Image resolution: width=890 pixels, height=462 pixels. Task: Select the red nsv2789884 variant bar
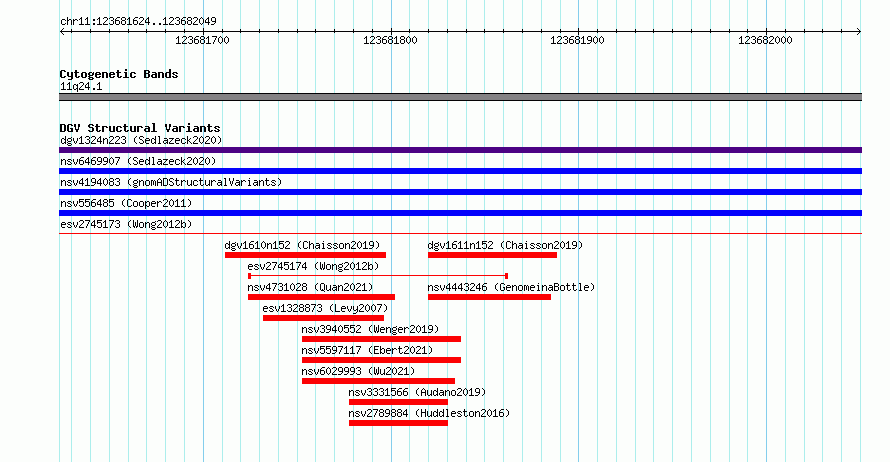pos(398,423)
